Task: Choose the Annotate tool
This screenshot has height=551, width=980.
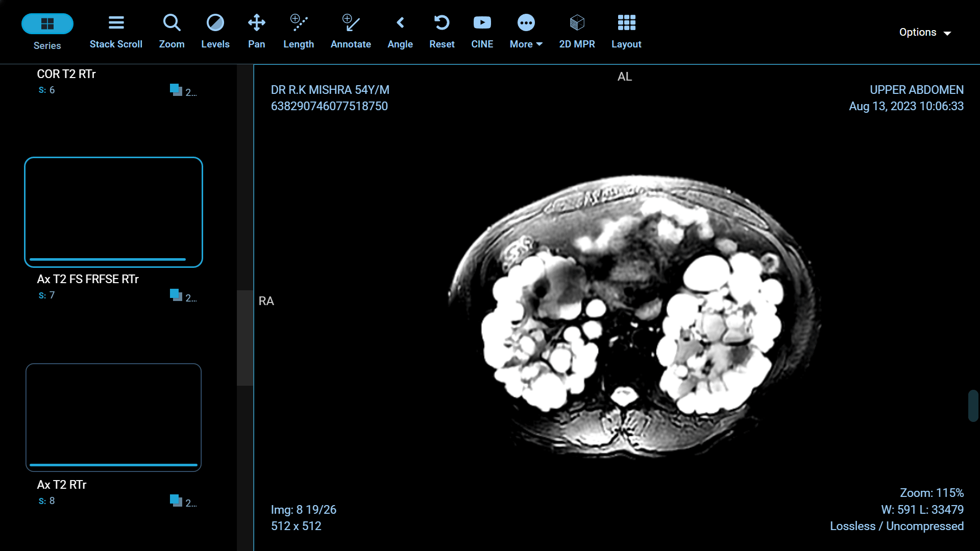Action: click(x=351, y=31)
